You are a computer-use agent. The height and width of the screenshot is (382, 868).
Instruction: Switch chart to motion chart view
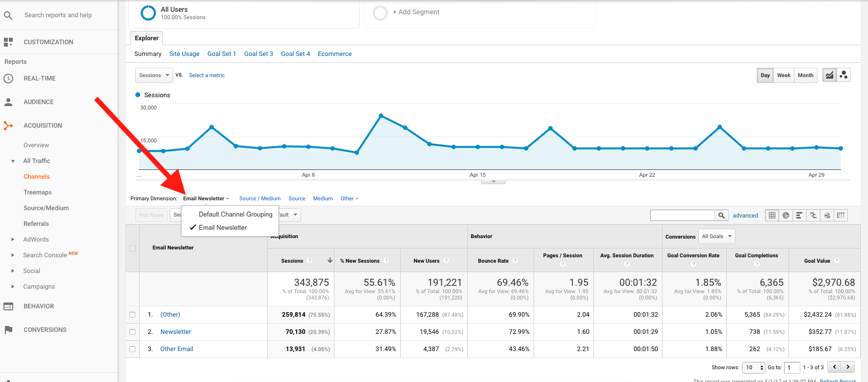pyautogui.click(x=843, y=75)
